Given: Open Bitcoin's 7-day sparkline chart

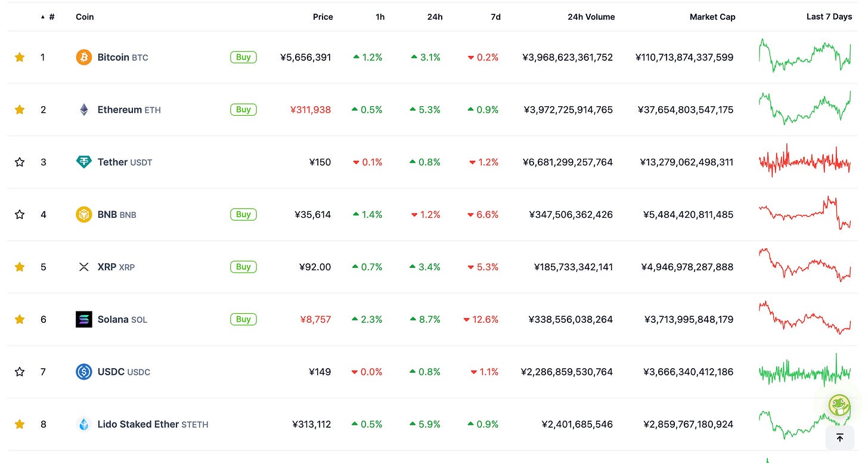Looking at the screenshot, I should 805,55.
